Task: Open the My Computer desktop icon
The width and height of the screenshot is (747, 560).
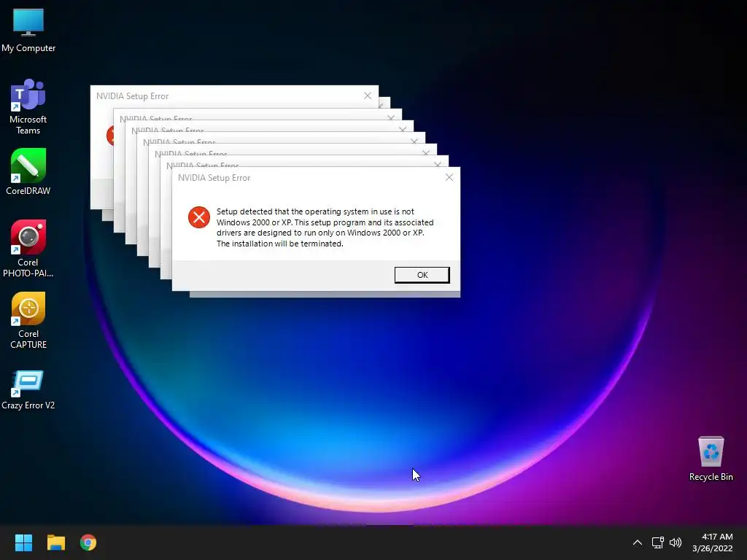Action: (28, 30)
